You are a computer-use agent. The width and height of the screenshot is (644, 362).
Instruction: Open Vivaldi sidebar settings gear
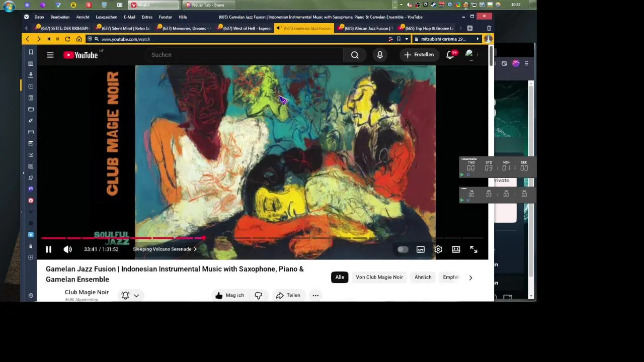pyautogui.click(x=31, y=296)
